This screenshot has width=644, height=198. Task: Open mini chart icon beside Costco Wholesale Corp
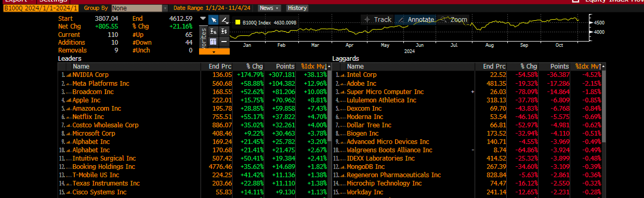coord(69,125)
